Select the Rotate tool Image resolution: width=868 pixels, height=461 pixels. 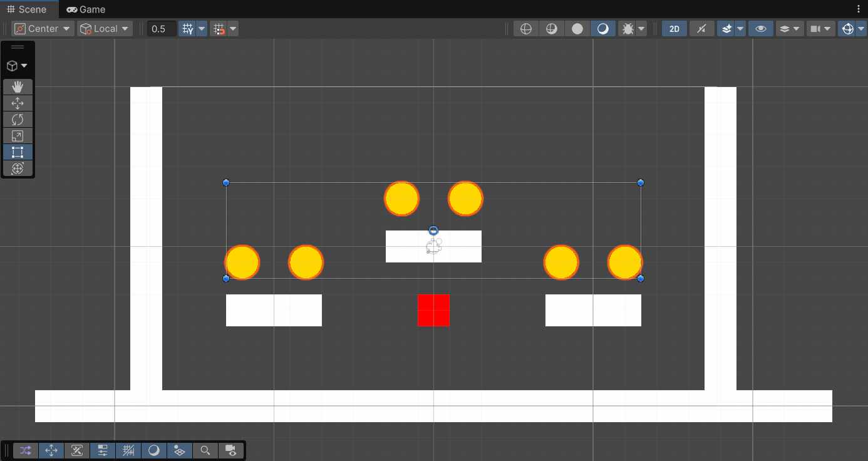18,119
